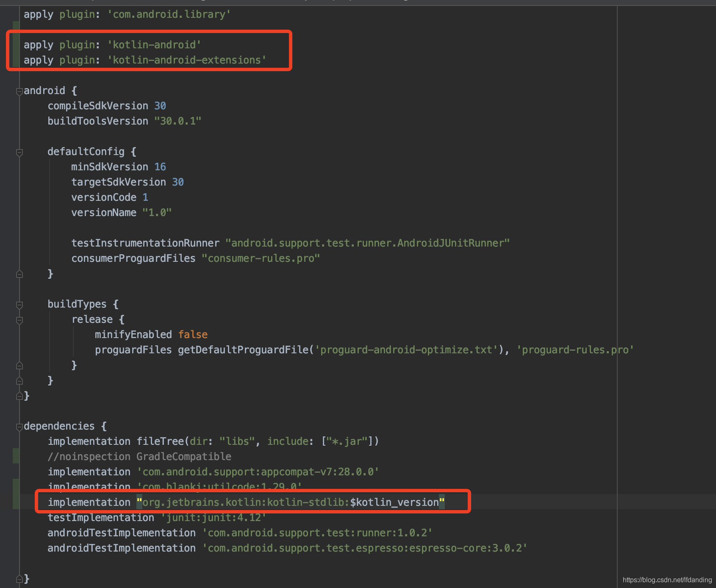Click "consumer-rules.pro" string
Viewport: 716px width, 588px height.
[261, 258]
